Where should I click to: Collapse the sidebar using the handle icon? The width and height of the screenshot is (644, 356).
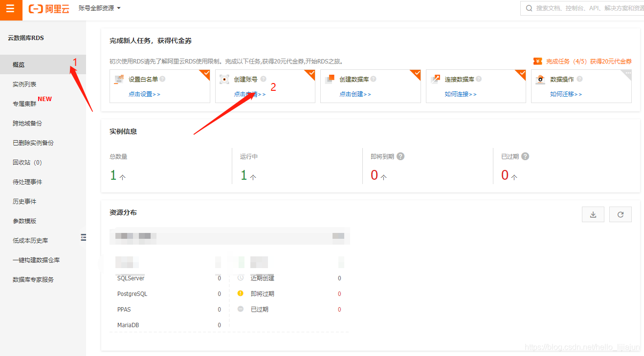84,237
